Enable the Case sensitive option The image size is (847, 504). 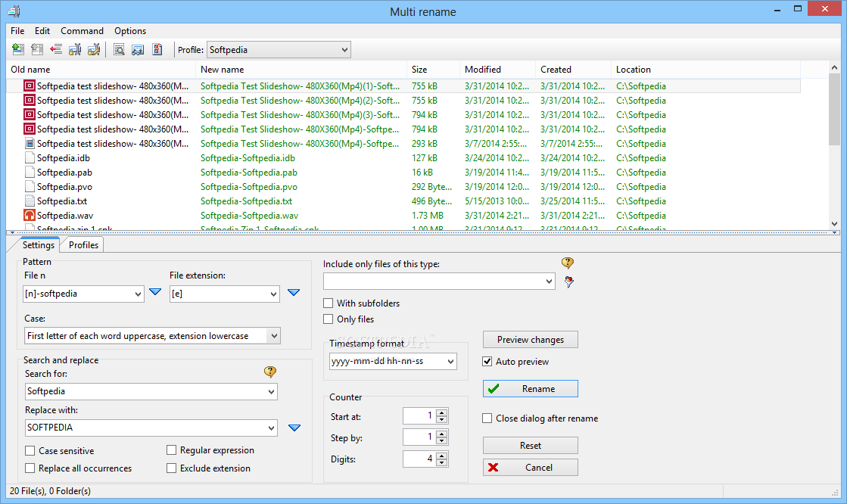(30, 450)
